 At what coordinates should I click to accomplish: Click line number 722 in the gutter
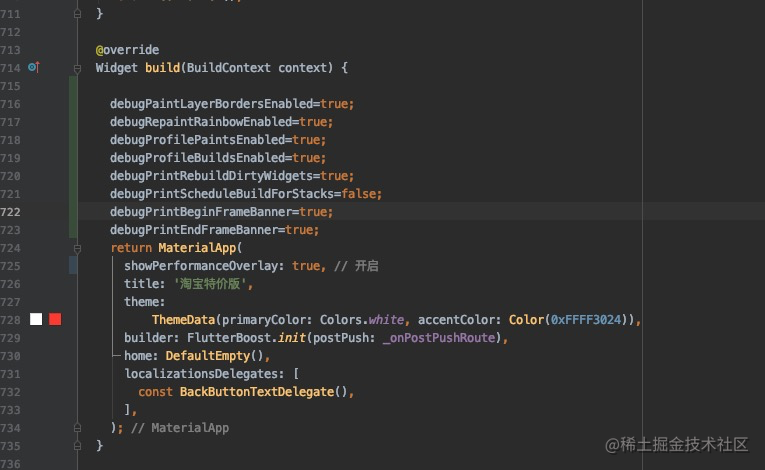click(10, 212)
